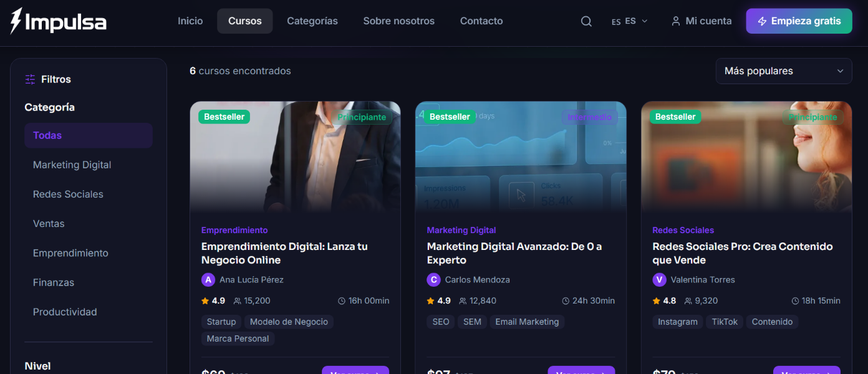Click title Emprendimiento Digital: Lanza tu Negocio Online

284,253
